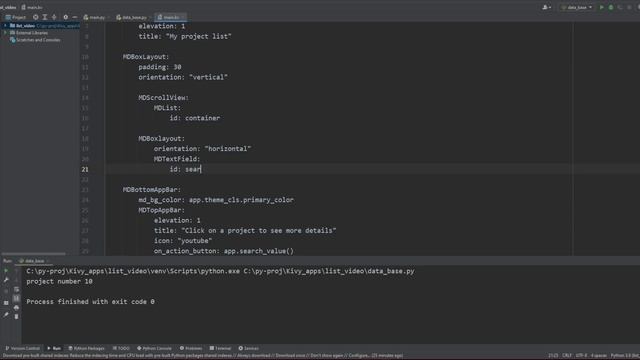Click the 'MDTextField:' line in editor

pyautogui.click(x=177, y=159)
